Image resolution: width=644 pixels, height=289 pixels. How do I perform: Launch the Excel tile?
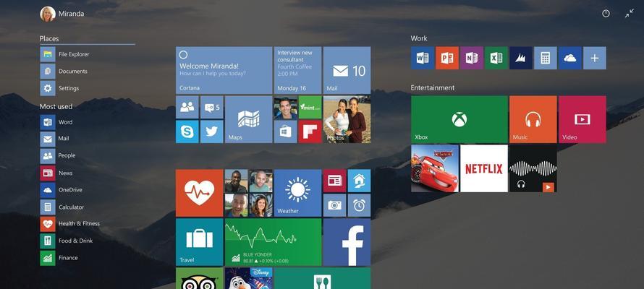coord(496,59)
